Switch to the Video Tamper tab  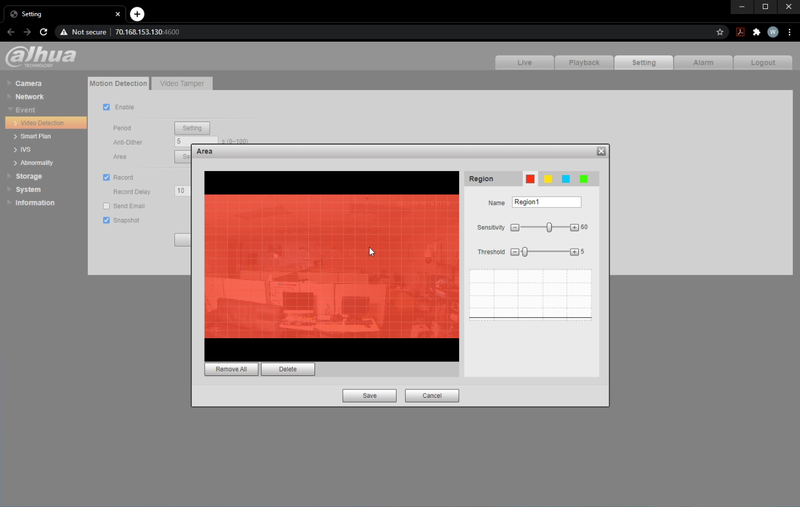[183, 83]
